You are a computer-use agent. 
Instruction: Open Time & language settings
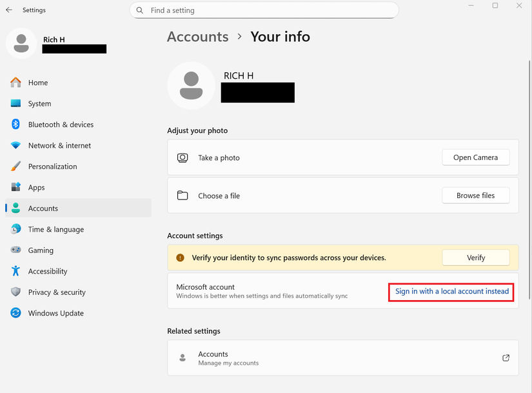[x=15, y=229]
